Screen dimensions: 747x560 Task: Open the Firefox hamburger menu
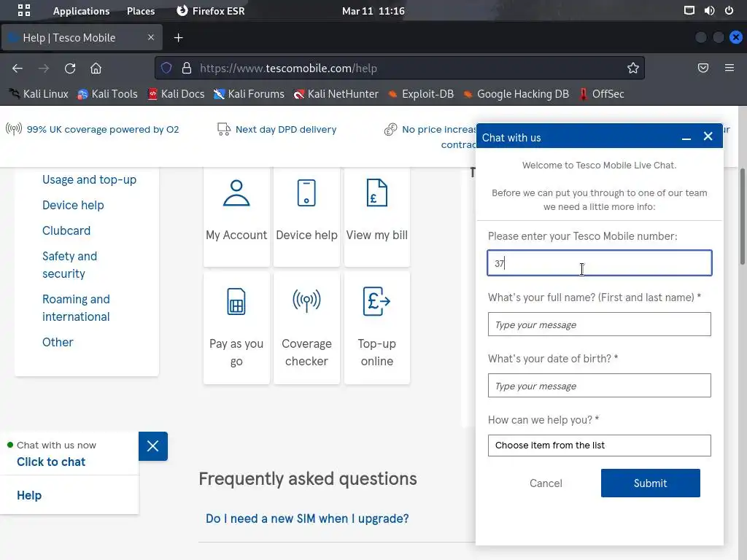729,68
